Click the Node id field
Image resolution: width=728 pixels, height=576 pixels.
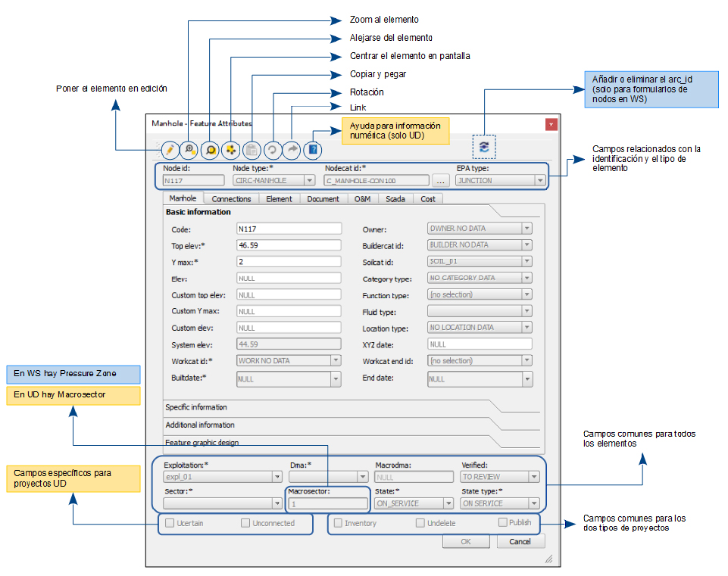194,180
